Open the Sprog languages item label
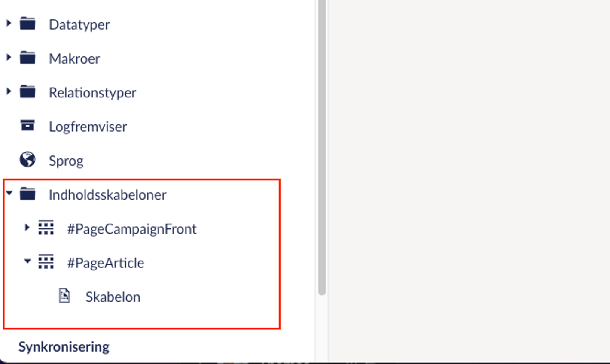This screenshot has height=364, width=610. [x=66, y=161]
